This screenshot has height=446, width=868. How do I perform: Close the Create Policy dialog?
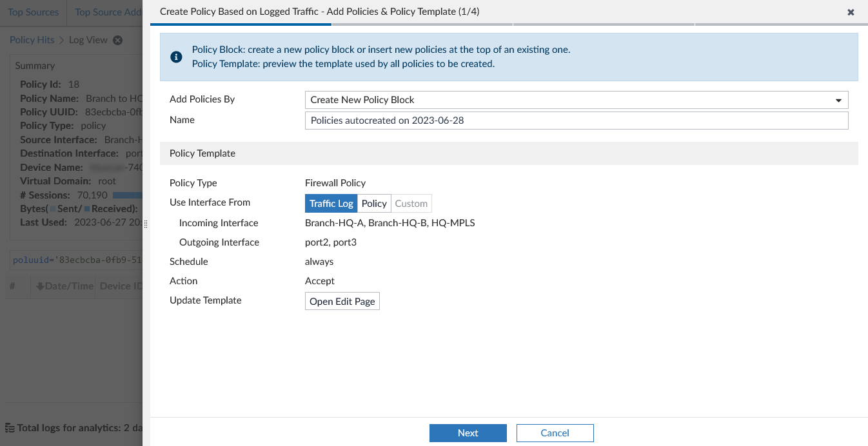[x=851, y=12]
